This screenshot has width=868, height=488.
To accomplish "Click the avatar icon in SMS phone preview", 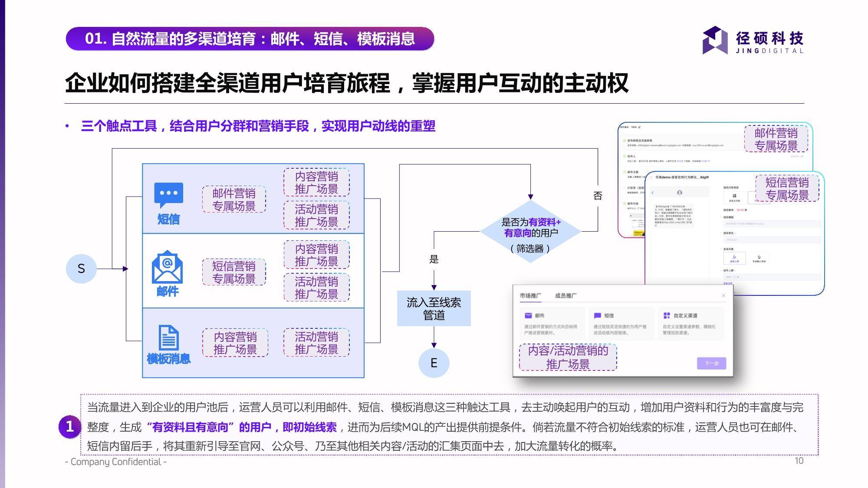I will (679, 193).
